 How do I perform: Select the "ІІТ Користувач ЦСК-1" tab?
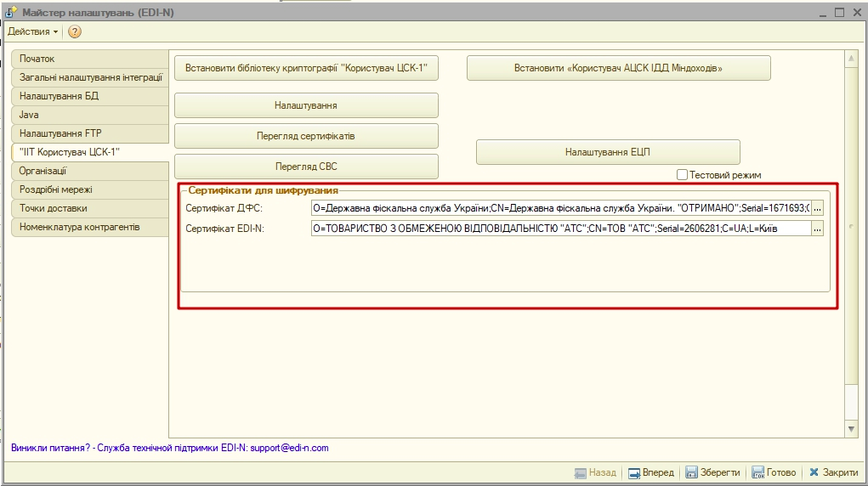point(89,152)
